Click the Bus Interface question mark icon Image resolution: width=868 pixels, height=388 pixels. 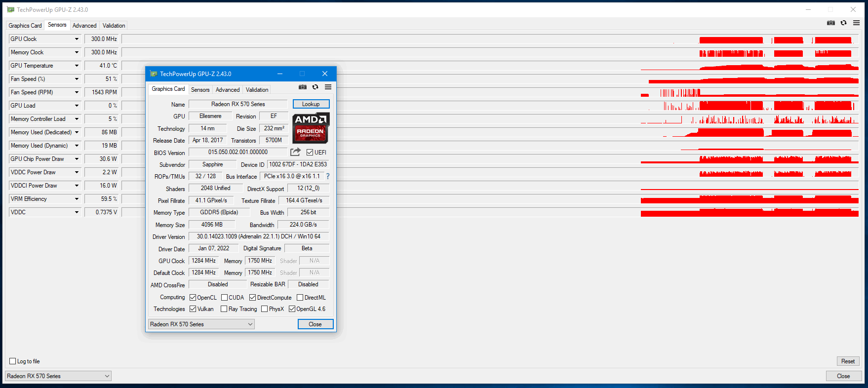tap(327, 176)
